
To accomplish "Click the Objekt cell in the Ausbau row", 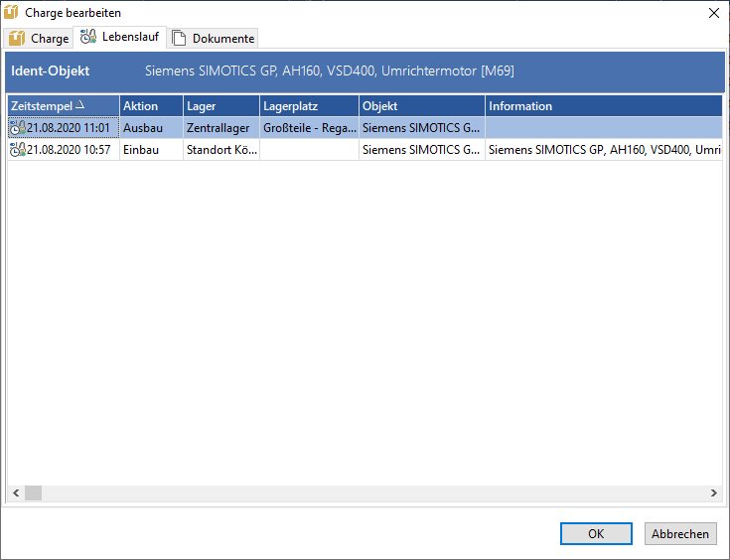I will point(422,128).
